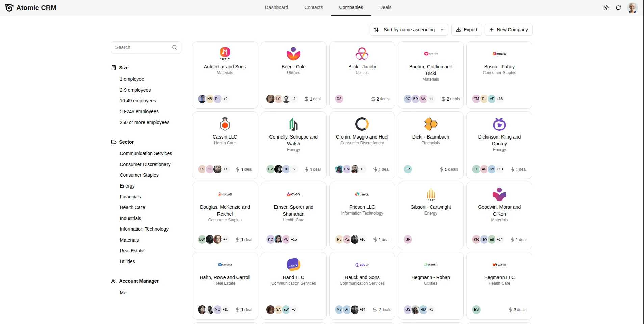
Task: Click the building icon next to Sector heading
Action: coord(113,142)
